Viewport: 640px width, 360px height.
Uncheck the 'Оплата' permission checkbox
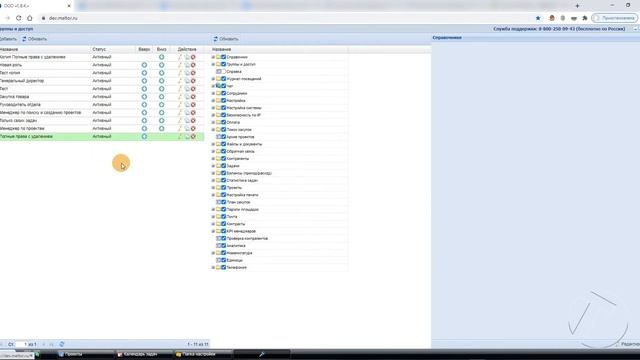pyautogui.click(x=223, y=122)
